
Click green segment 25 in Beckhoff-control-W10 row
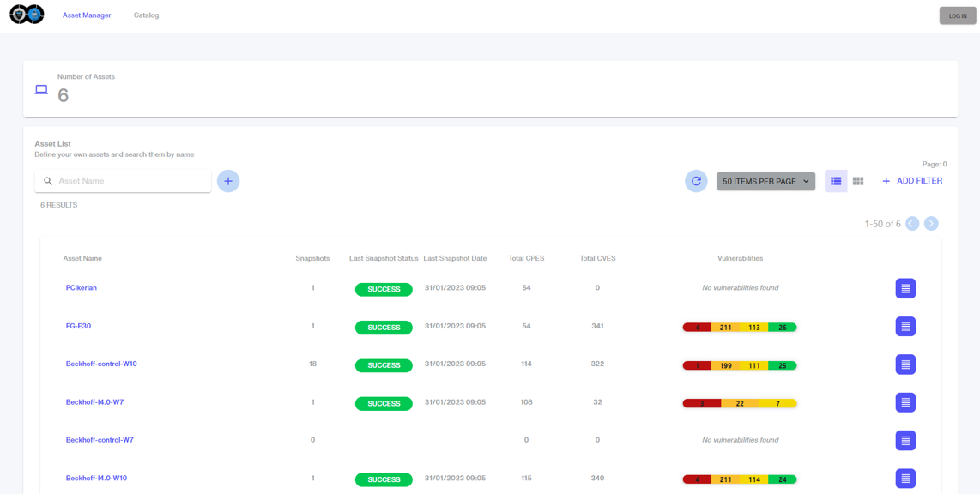point(783,365)
